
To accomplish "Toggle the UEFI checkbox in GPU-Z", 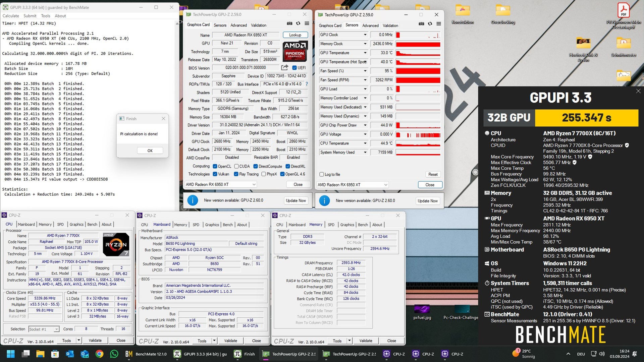I will (x=294, y=68).
